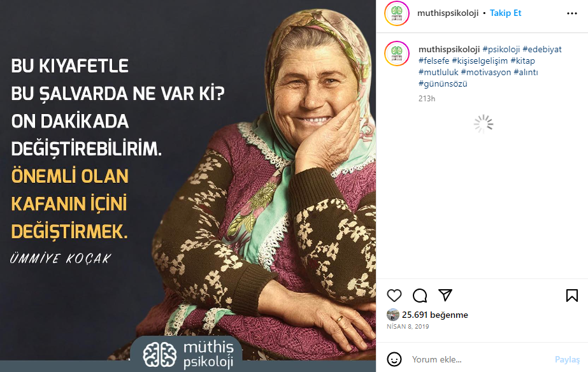Open muthispsikoloji avatar beside the caption
The height and width of the screenshot is (372, 588).
click(x=397, y=54)
